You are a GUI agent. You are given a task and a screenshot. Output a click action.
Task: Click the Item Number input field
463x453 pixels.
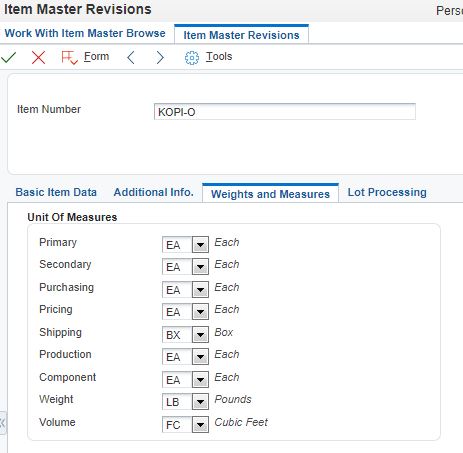285,112
